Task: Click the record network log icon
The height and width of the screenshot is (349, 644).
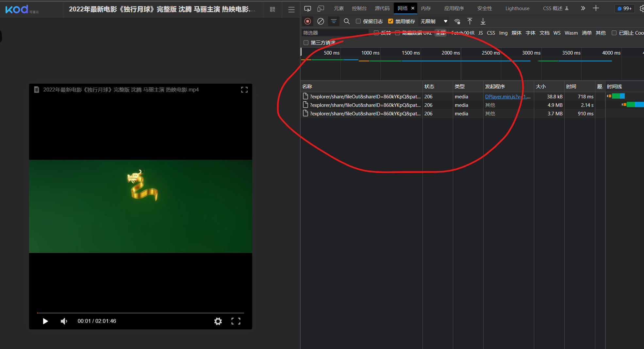Action: coord(307,21)
